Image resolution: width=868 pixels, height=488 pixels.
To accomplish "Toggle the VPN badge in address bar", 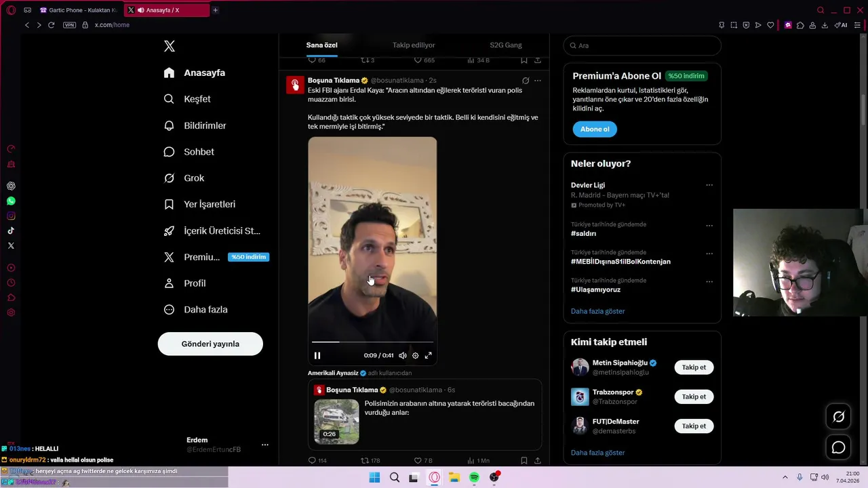I will pyautogui.click(x=69, y=25).
